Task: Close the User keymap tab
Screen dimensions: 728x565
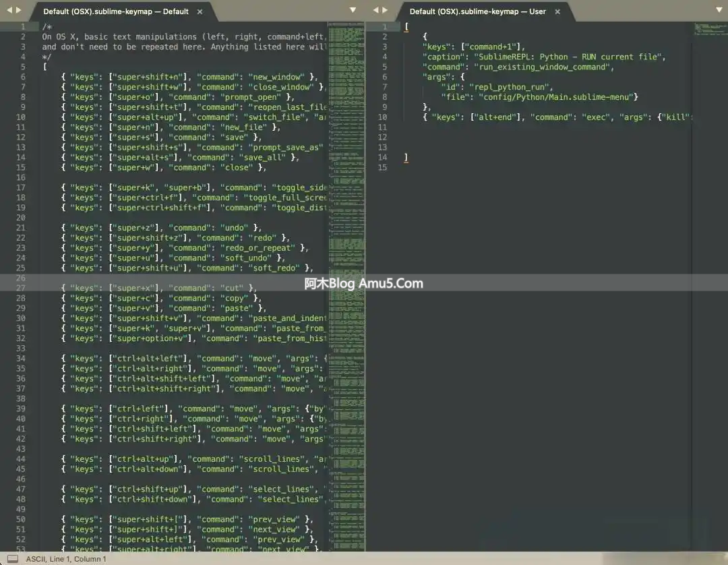Action: (557, 11)
